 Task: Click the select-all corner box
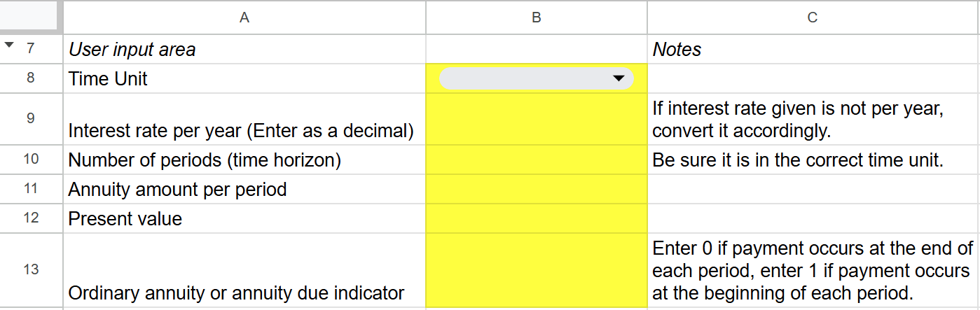31,17
